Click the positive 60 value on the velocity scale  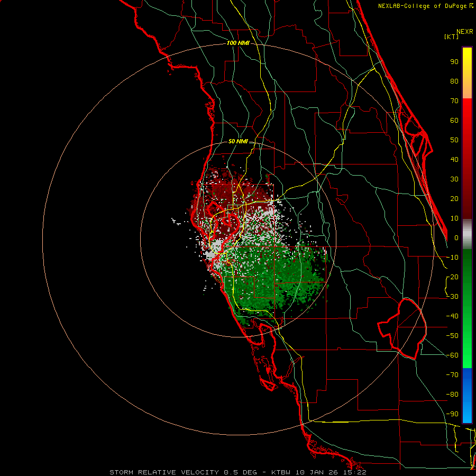click(x=454, y=121)
